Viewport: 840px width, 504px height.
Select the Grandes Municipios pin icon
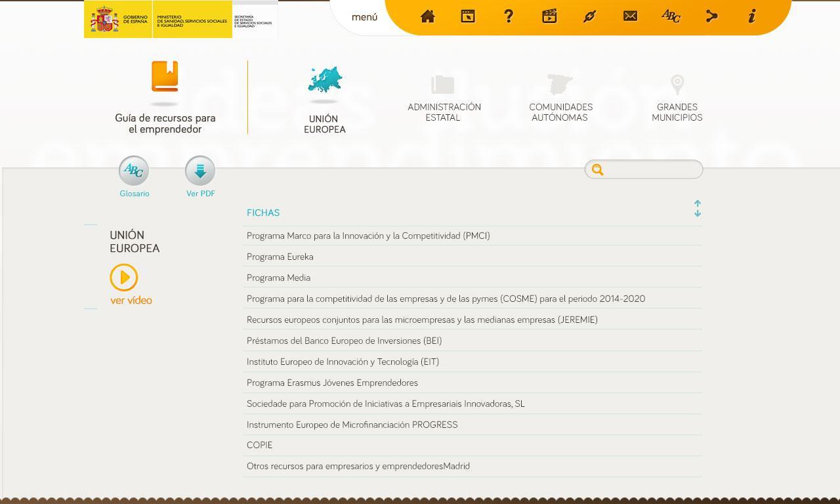[677, 85]
